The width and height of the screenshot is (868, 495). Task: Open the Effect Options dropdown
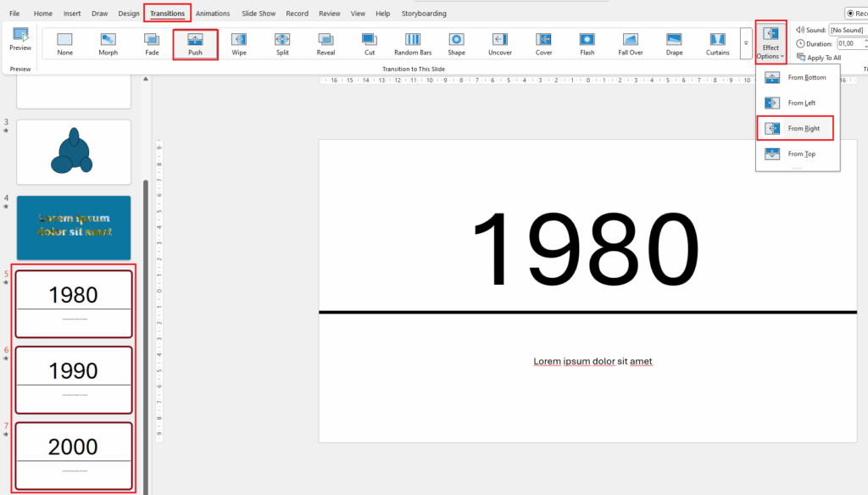coord(771,43)
